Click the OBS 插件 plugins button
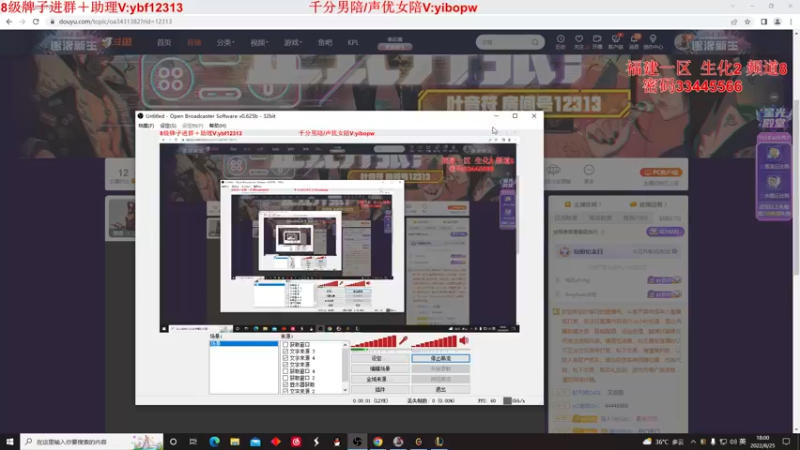Viewport: 800px width, 450px height. click(x=380, y=389)
